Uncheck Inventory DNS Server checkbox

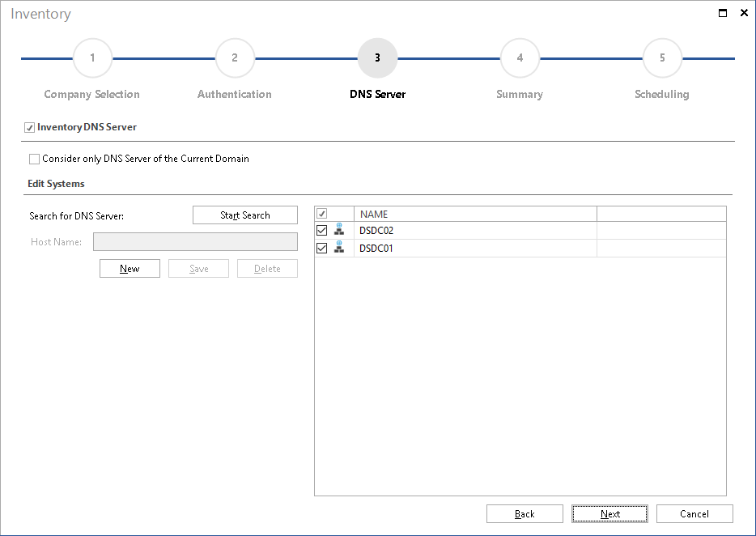tap(29, 128)
